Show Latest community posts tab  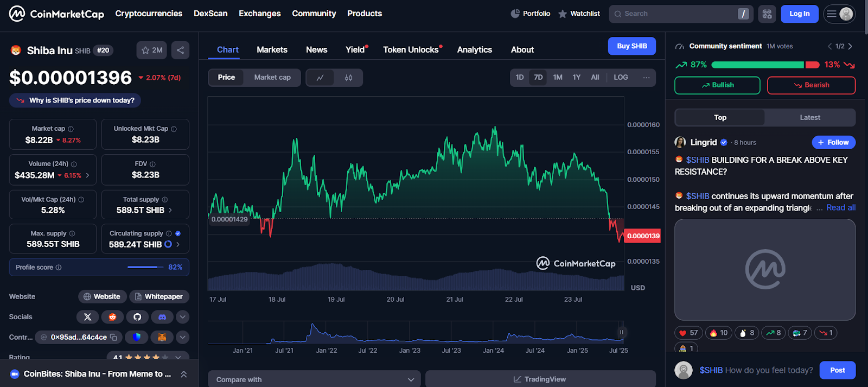810,118
